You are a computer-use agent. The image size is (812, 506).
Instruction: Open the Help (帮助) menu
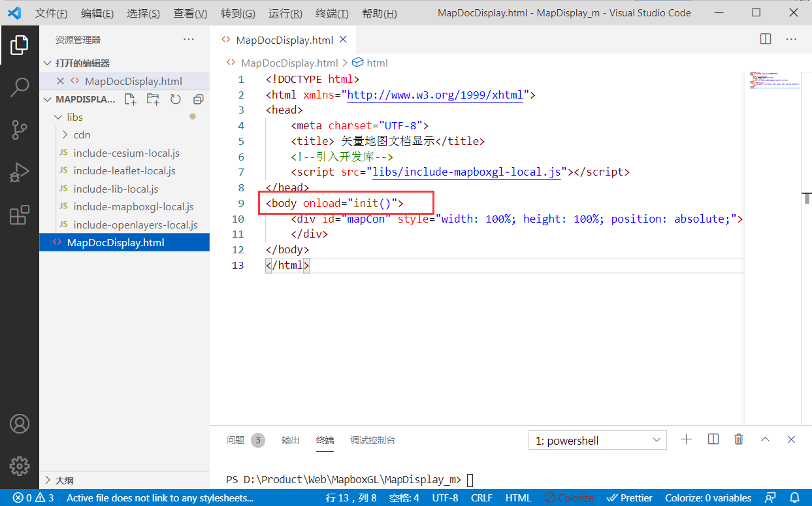click(379, 14)
